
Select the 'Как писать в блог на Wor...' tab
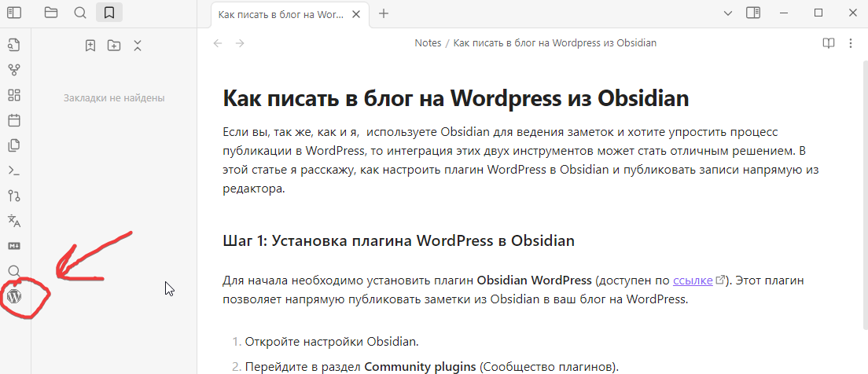(x=290, y=14)
